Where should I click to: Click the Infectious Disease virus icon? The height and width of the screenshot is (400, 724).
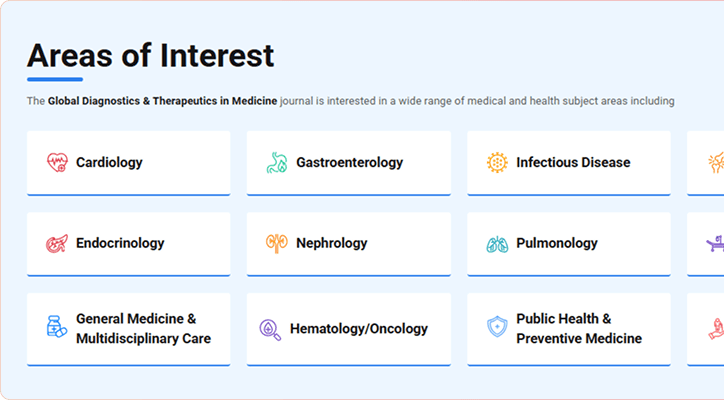click(x=497, y=162)
